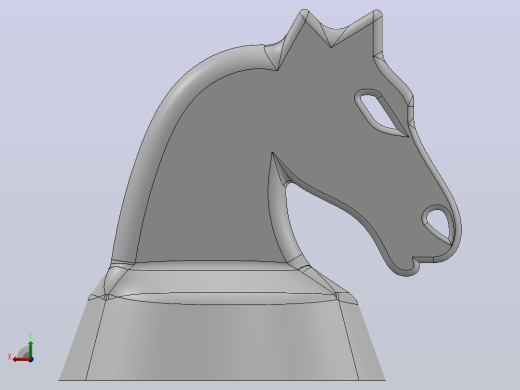This screenshot has height=390, width=520.
Task: Select the conical base face of the knight
Action: point(222,343)
